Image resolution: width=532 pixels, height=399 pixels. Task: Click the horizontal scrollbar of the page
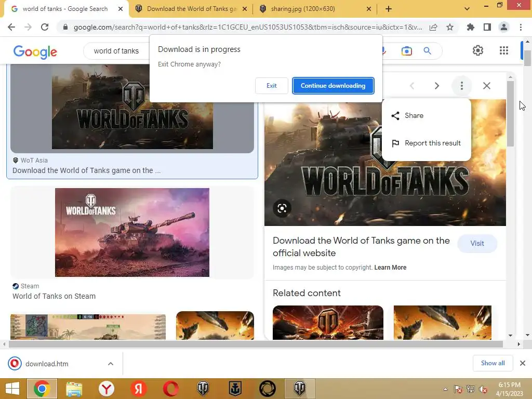coord(256,344)
